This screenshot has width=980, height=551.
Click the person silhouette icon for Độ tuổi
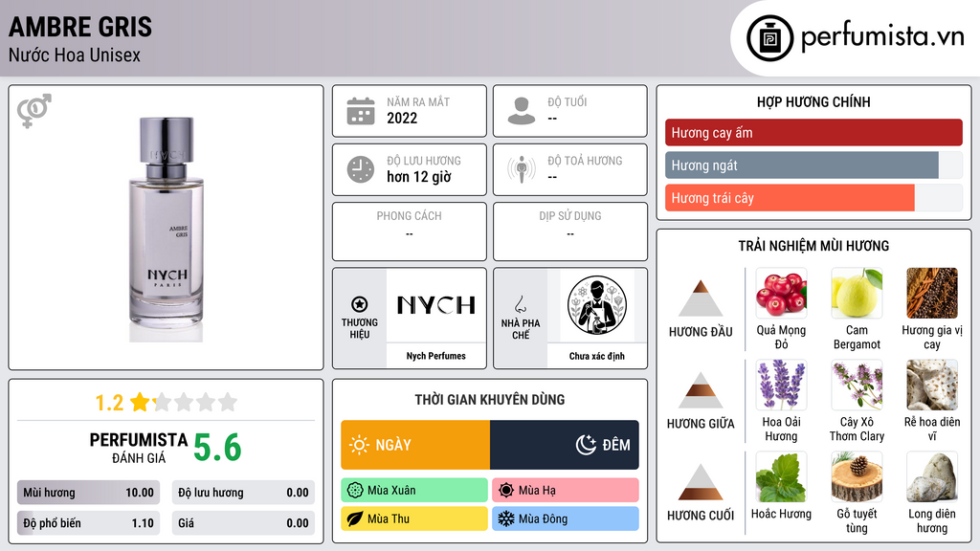(x=522, y=111)
